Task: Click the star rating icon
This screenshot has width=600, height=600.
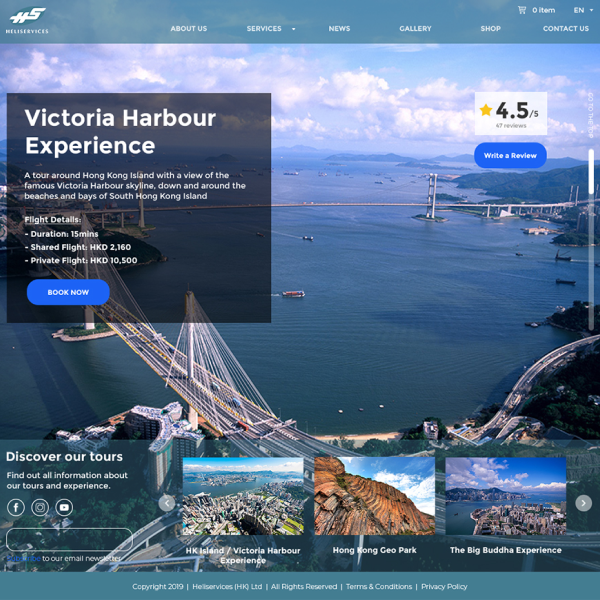Action: pyautogui.click(x=486, y=110)
